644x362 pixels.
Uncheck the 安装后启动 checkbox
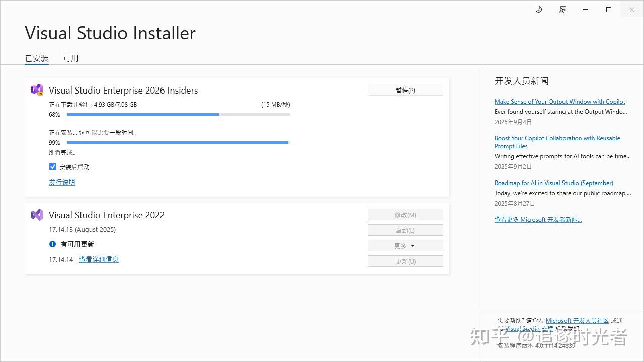[52, 166]
